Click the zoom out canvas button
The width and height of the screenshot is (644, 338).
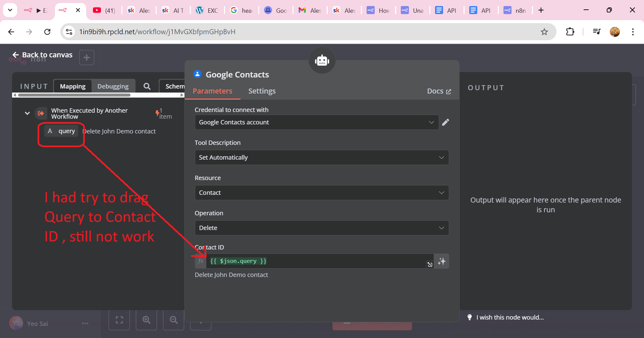173,320
